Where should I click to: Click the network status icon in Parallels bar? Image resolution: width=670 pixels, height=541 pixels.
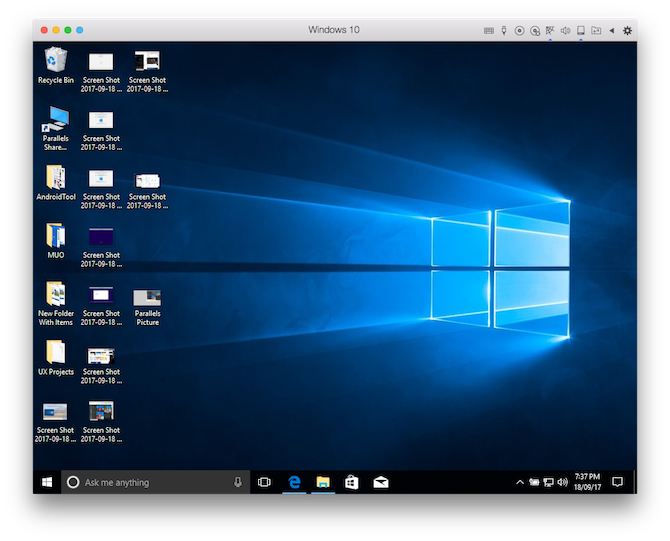click(550, 30)
